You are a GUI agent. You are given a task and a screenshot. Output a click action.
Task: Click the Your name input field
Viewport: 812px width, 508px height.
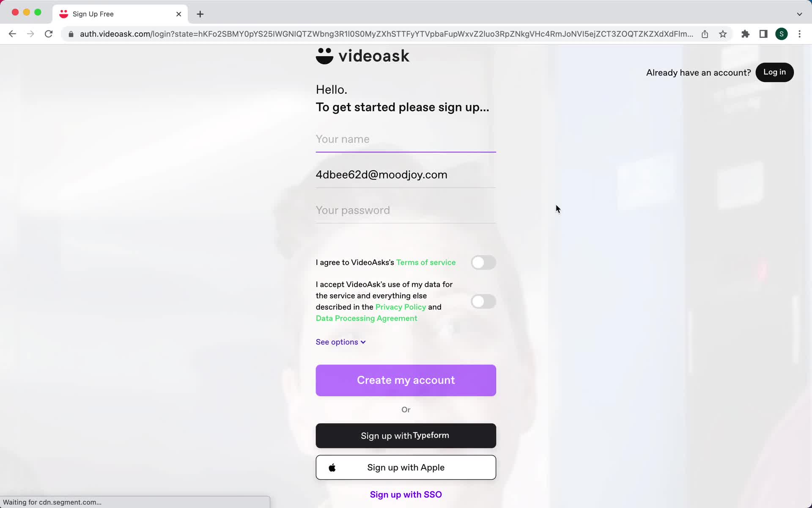[406, 139]
